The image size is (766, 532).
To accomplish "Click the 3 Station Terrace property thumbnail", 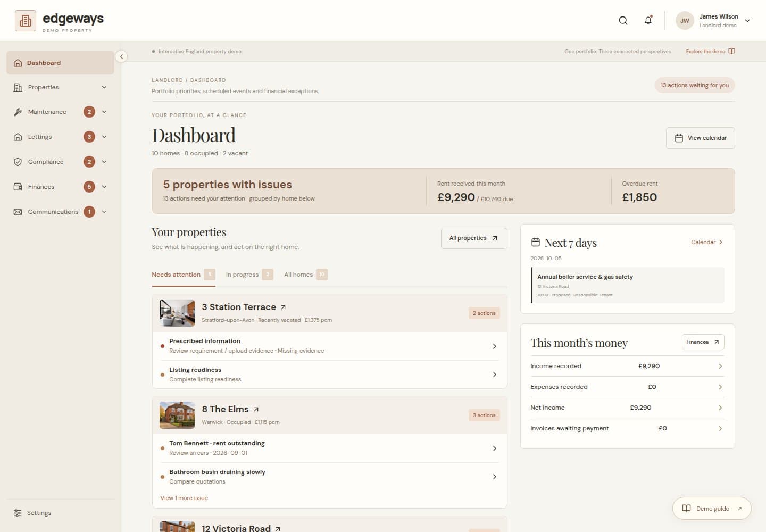I will (x=177, y=313).
